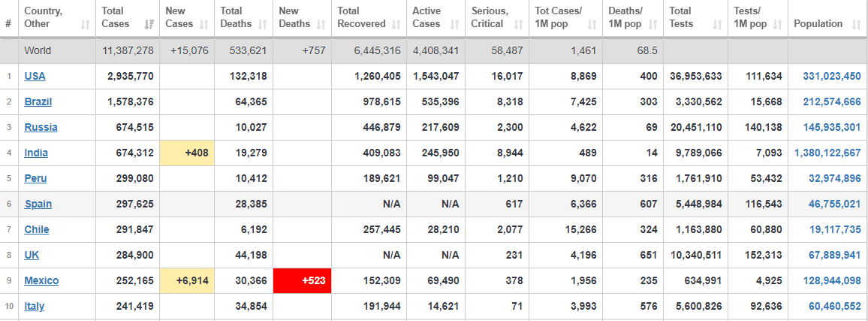The height and width of the screenshot is (321, 868).
Task: Select India total recovered 409,083
Action: [x=382, y=153]
